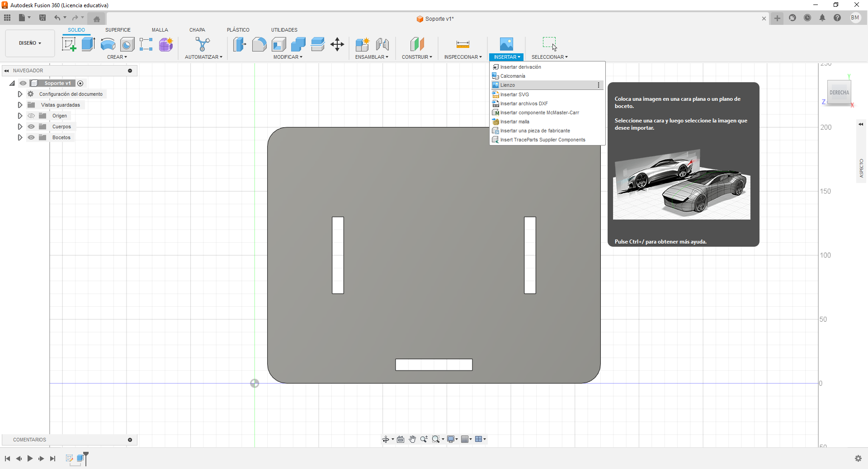Switch to the SUPERFICIE tab
Viewport: 868px width, 469px height.
pyautogui.click(x=118, y=30)
